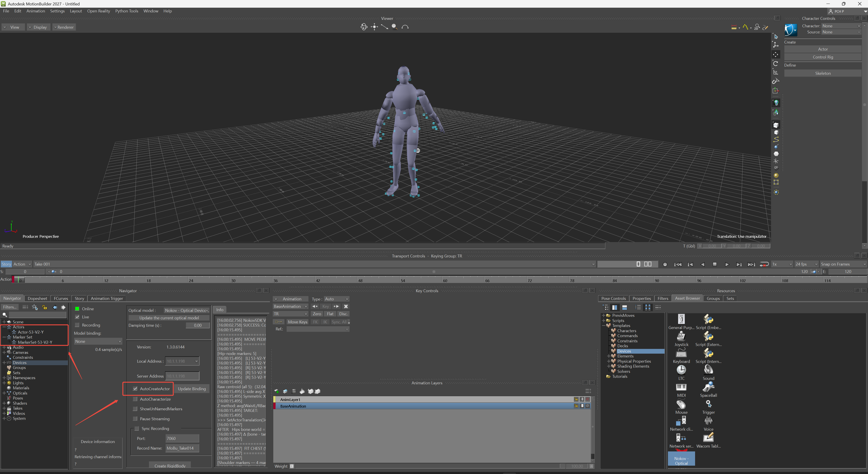Switch Asset Browser to icon grid view

coord(648,307)
